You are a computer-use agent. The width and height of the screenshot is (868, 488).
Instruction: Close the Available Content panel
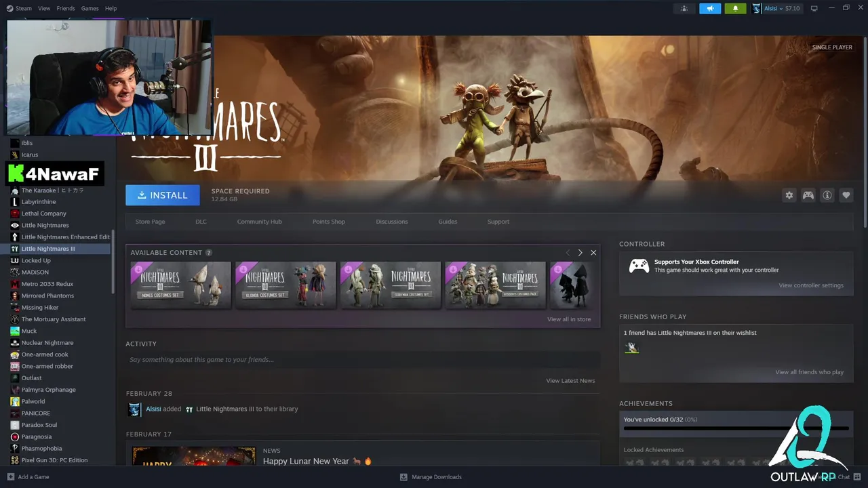(x=593, y=253)
